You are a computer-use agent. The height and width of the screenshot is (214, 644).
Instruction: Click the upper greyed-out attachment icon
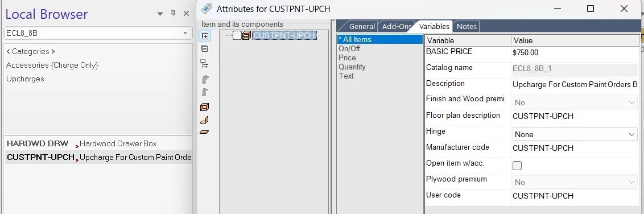[205, 79]
